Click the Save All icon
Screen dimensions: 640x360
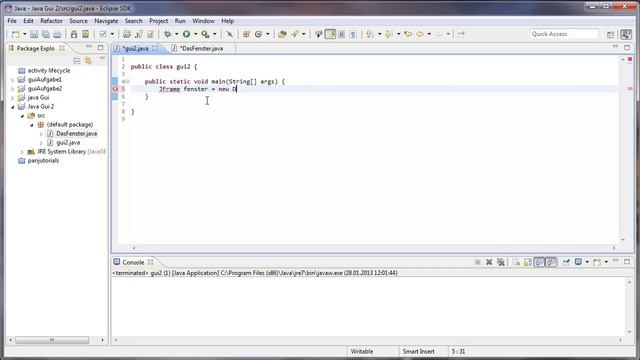point(46,34)
